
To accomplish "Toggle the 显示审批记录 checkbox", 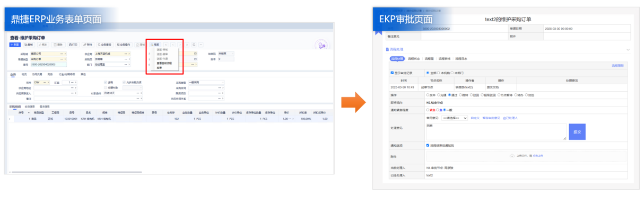I will click(x=392, y=73).
